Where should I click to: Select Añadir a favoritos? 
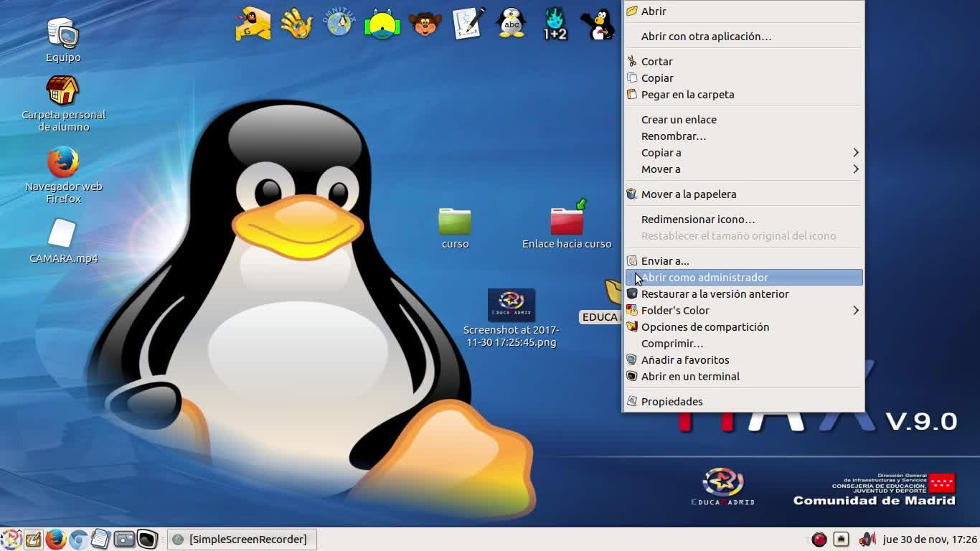[x=744, y=360]
